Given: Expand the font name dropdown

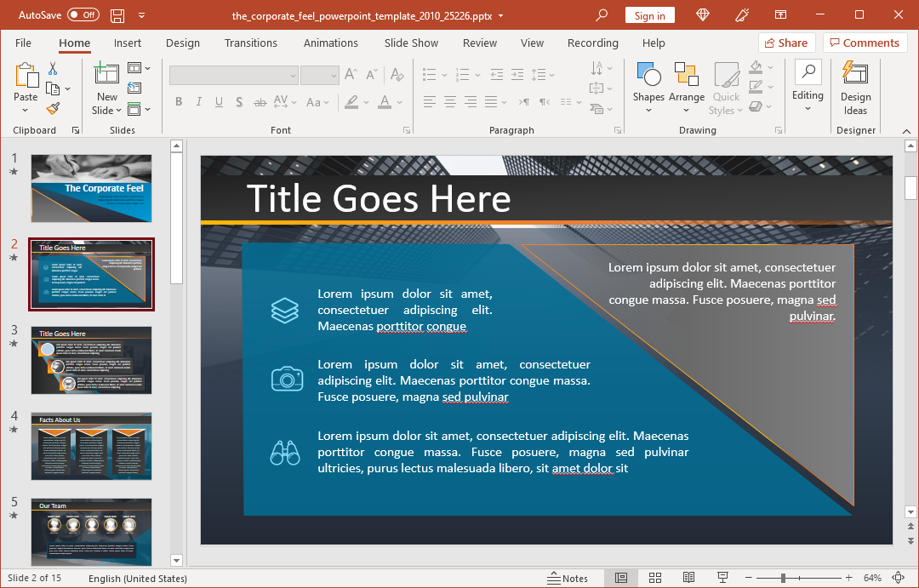Looking at the screenshot, I should [293, 76].
